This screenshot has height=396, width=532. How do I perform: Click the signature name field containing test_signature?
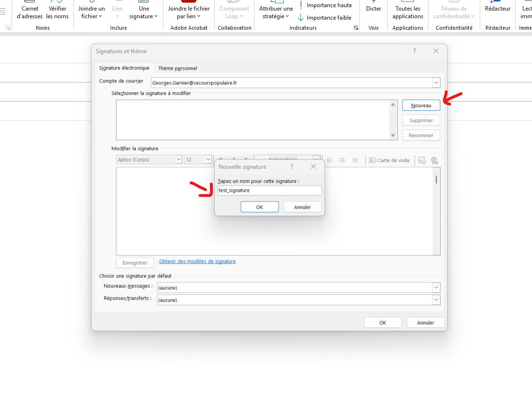268,190
